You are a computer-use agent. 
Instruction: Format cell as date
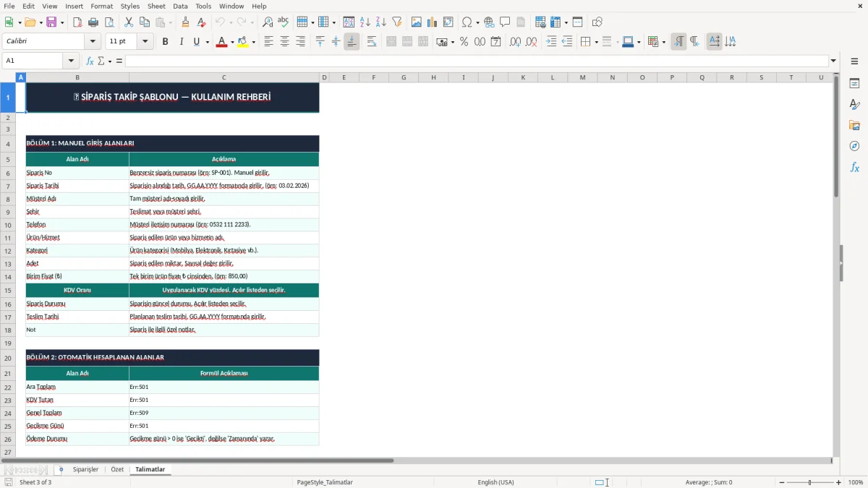point(495,42)
